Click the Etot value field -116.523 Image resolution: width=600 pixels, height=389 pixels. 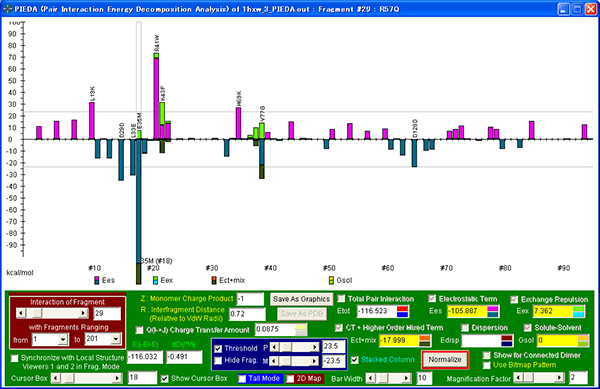377,311
